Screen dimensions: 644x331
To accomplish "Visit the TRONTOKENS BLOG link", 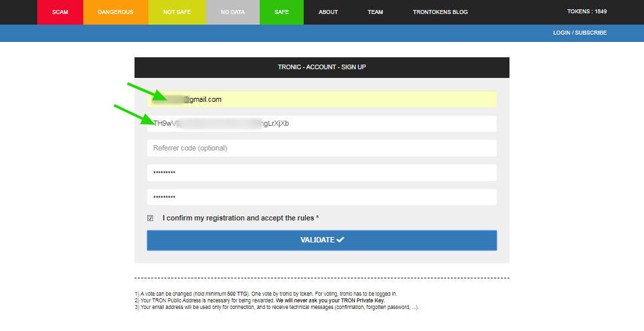I will [440, 12].
